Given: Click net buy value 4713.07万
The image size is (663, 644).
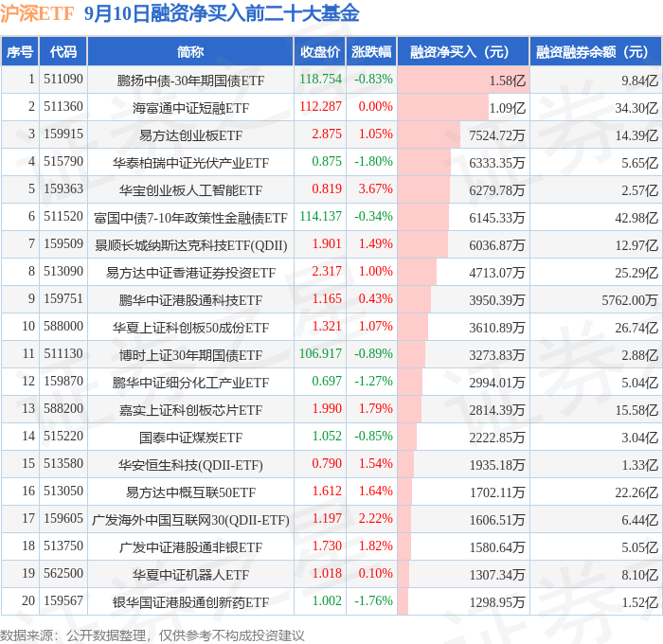Looking at the screenshot, I should click(x=497, y=273).
